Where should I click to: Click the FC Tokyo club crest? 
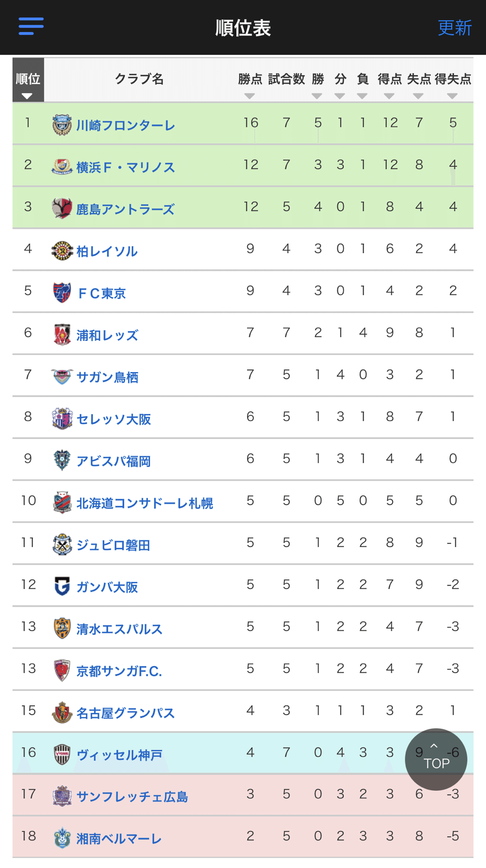click(62, 292)
